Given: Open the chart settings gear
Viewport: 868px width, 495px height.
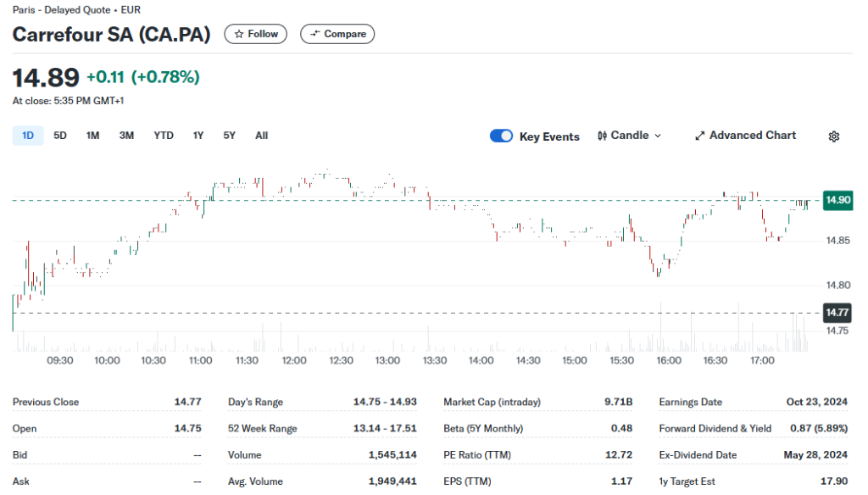Looking at the screenshot, I should (834, 136).
